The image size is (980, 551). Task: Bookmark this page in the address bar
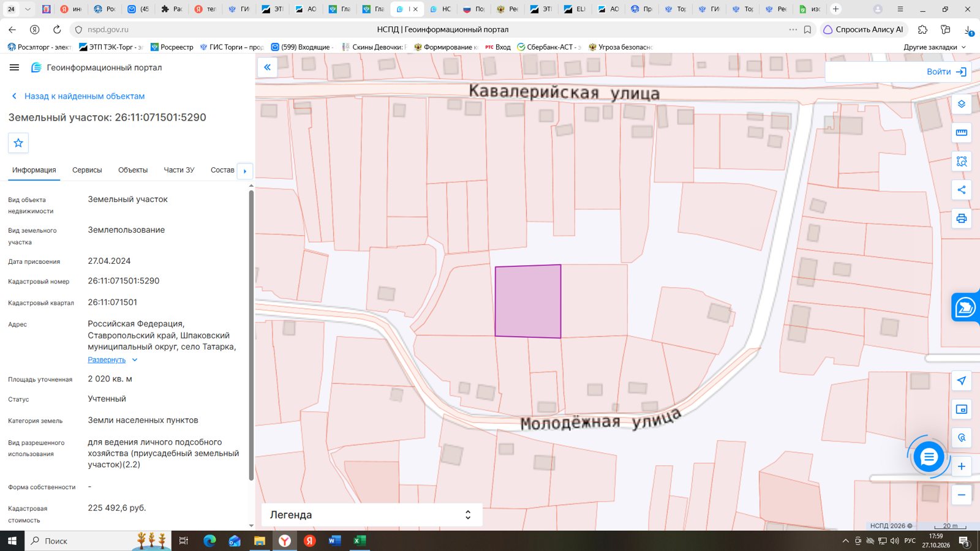(x=807, y=29)
